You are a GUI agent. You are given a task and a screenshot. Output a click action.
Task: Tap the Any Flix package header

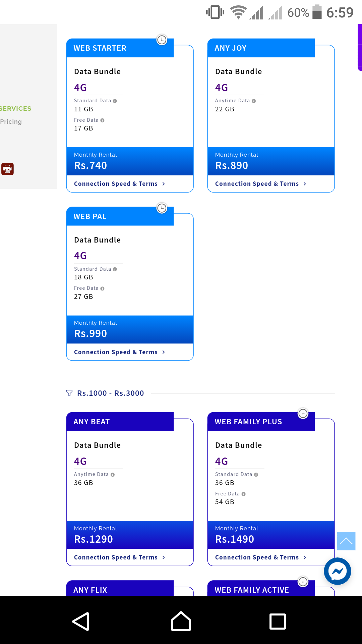click(120, 588)
